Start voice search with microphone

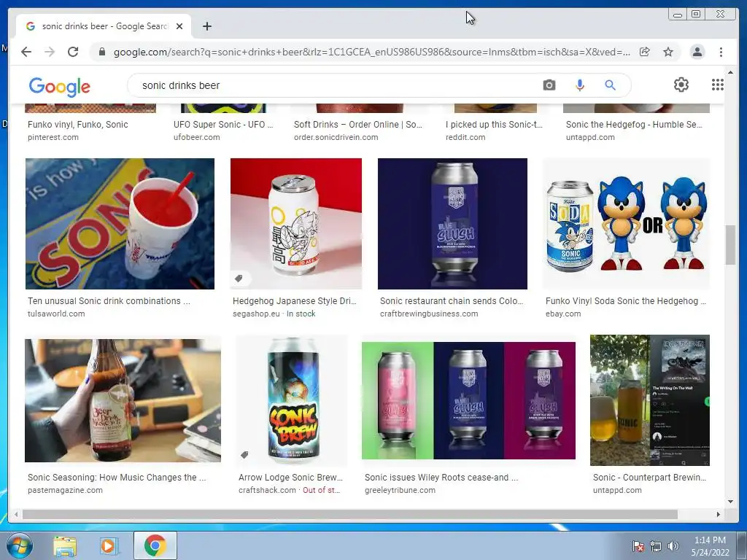click(579, 85)
